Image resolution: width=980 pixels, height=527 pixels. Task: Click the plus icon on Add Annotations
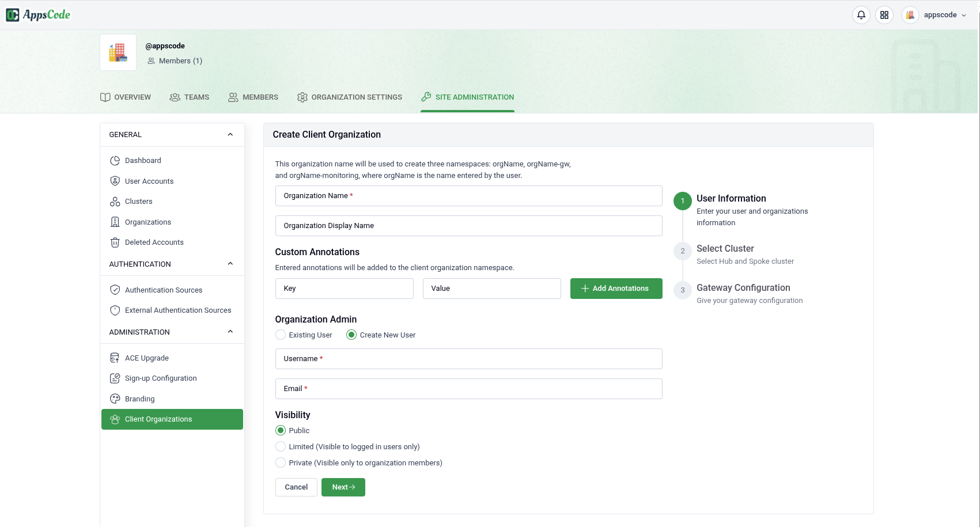[585, 289]
